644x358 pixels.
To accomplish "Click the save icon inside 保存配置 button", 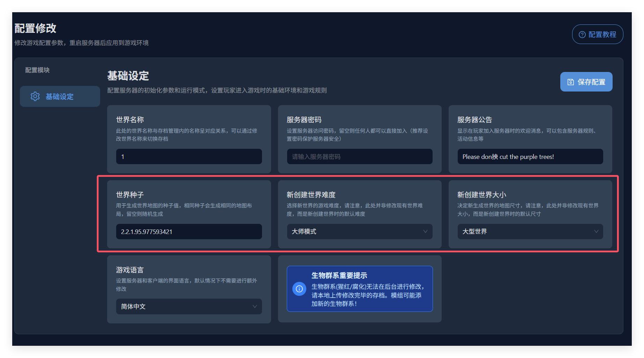I will pos(570,81).
